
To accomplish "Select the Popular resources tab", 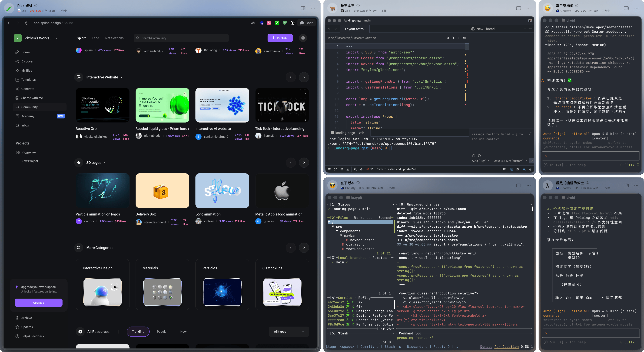I will point(162,332).
